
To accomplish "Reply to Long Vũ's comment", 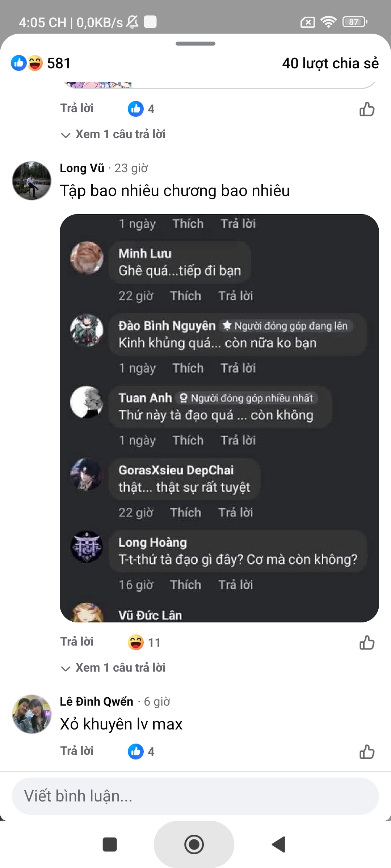I will pyautogui.click(x=77, y=642).
